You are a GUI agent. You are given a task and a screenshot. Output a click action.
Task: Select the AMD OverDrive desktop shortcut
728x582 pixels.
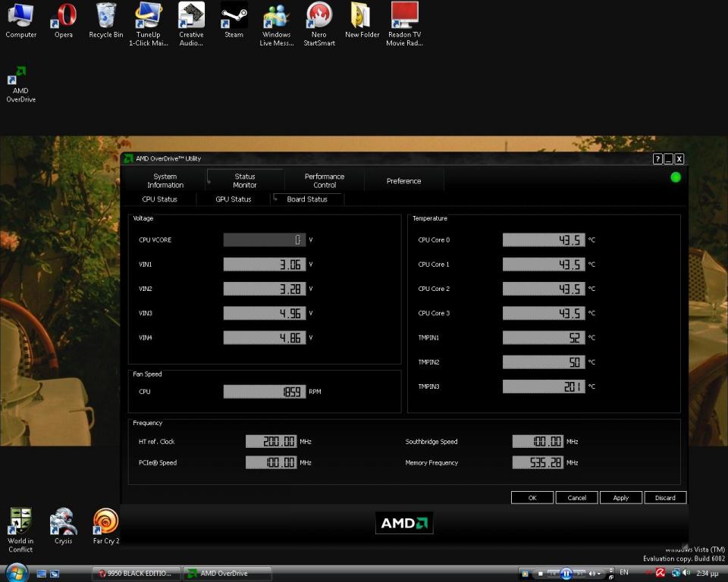click(x=20, y=84)
